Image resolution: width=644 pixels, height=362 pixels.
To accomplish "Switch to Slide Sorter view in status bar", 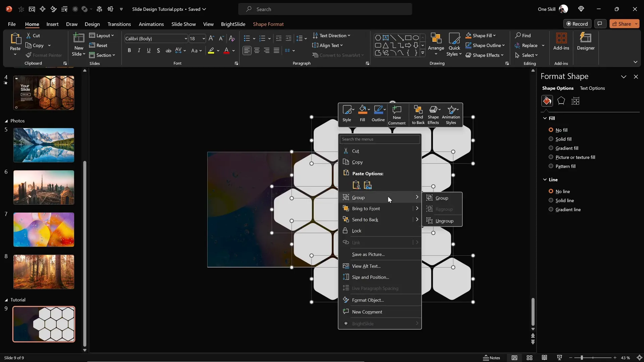I will click(x=530, y=358).
